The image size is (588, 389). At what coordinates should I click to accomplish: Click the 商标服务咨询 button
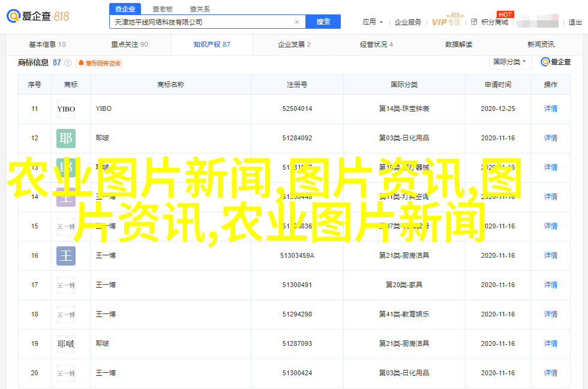pos(100,63)
